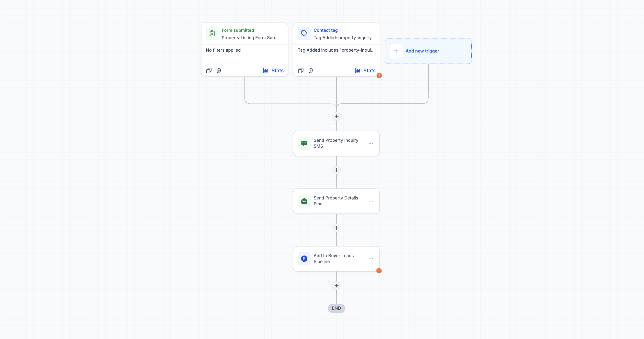Screen dimensions: 644x339
Task: Click the Form submitted clipboard icon
Action: pyautogui.click(x=212, y=34)
